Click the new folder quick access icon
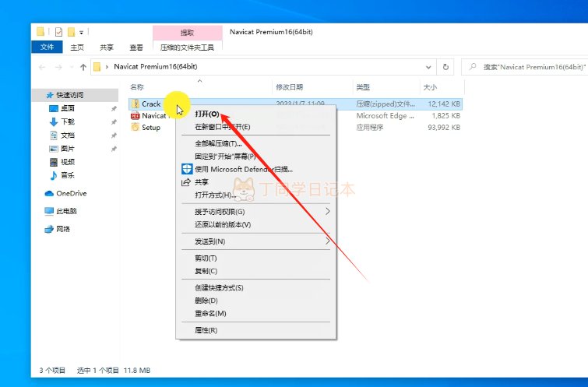588x387 pixels. pos(71,32)
